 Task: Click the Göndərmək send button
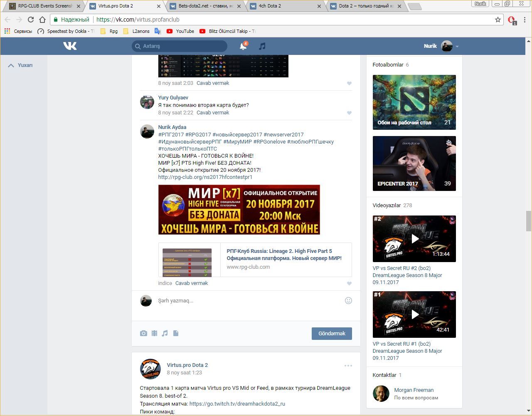point(332,334)
